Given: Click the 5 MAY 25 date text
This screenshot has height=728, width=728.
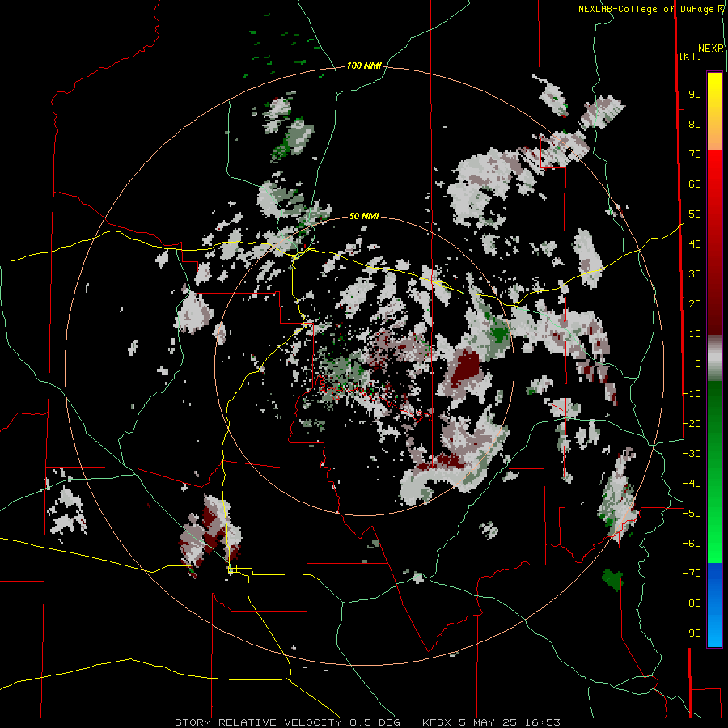Looking at the screenshot, I should point(489,722).
